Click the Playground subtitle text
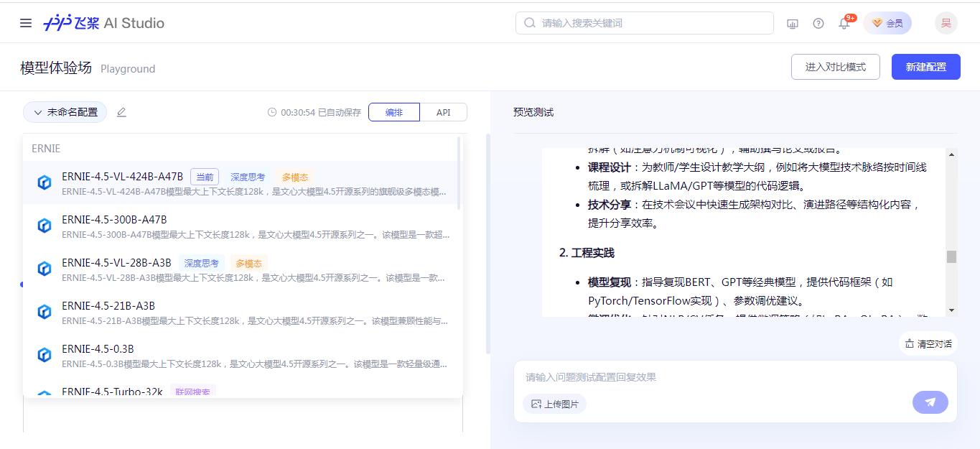 coord(128,69)
